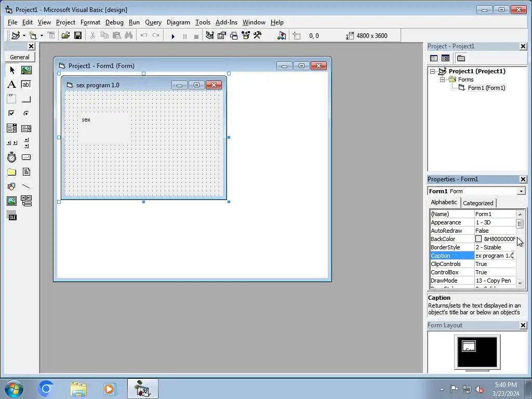
Task: Select the Data control tool
Action: pos(26,201)
